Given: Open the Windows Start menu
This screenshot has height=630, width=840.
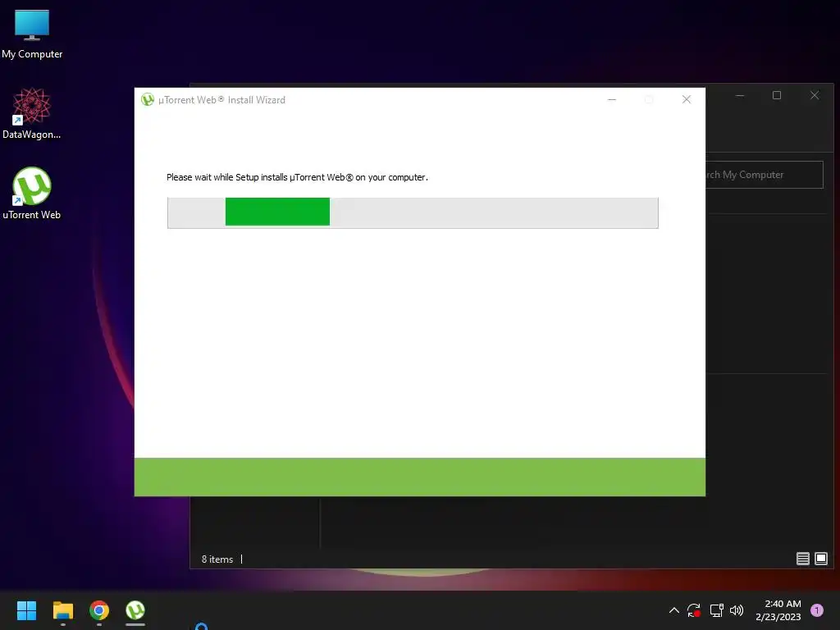Looking at the screenshot, I should 26,610.
